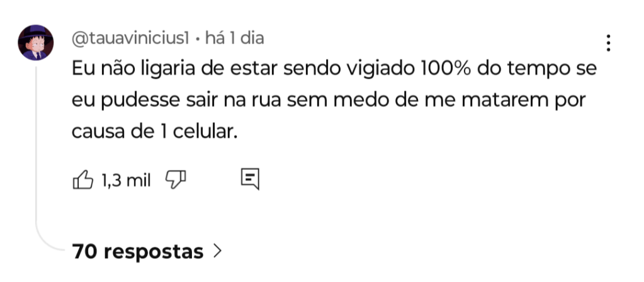Click the number "70" in replies label
This screenshot has width=644, height=282.
pyautogui.click(x=85, y=252)
